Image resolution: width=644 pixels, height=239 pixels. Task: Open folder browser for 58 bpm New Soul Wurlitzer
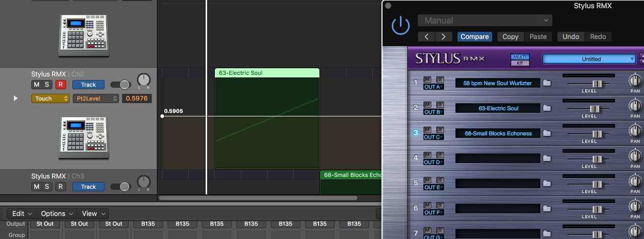click(x=547, y=83)
